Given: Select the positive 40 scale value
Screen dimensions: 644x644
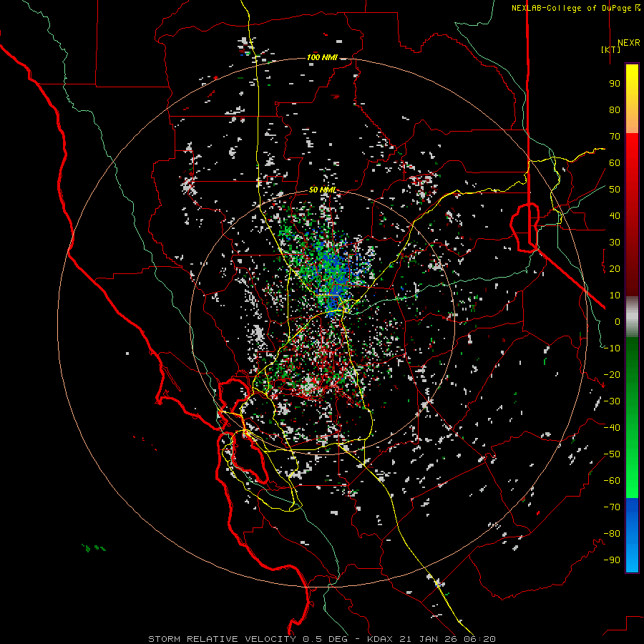Looking at the screenshot, I should click(x=615, y=215).
